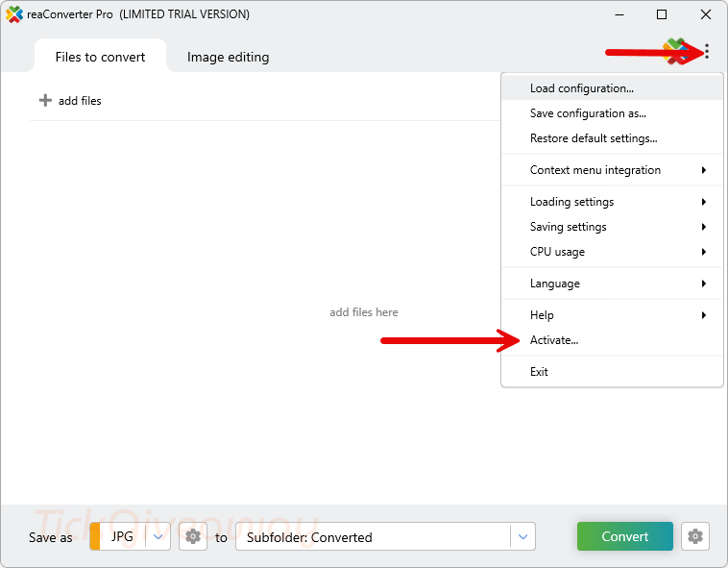Select Exit from the menu
The height and width of the screenshot is (568, 728).
pyautogui.click(x=612, y=372)
